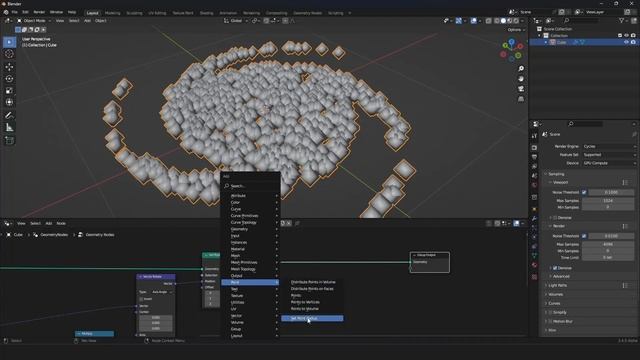Select the Rotate tool
The width and height of the screenshot is (640, 360).
(9, 78)
